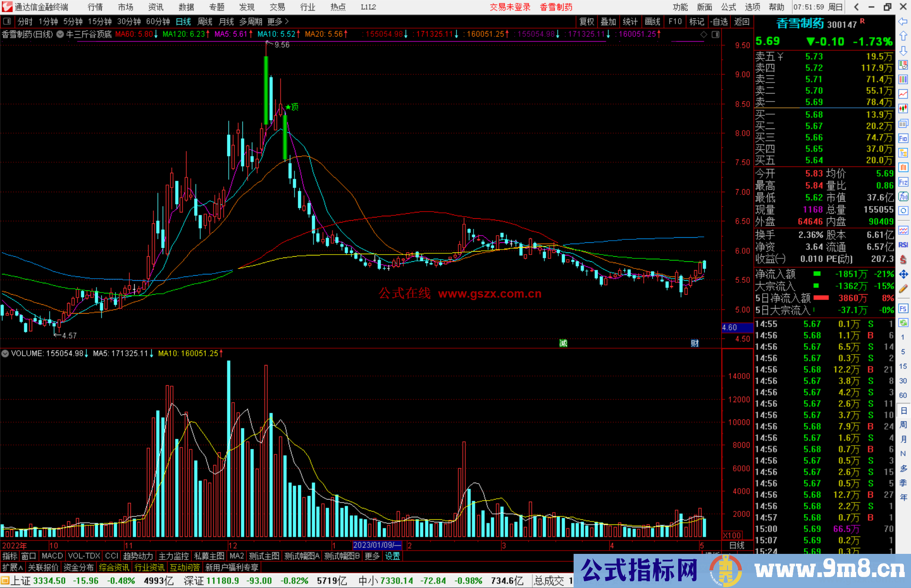Open the VOLUME indicator dropdown circle
Screen dimensions: 911x588
[5, 353]
